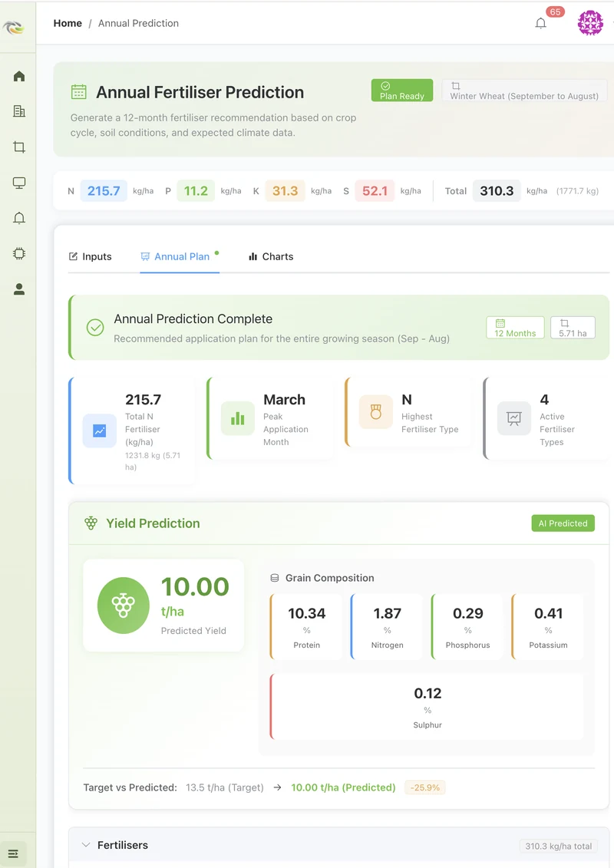Open notifications bell with badge 65
Screen dimensions: 614x868
[x=541, y=23]
